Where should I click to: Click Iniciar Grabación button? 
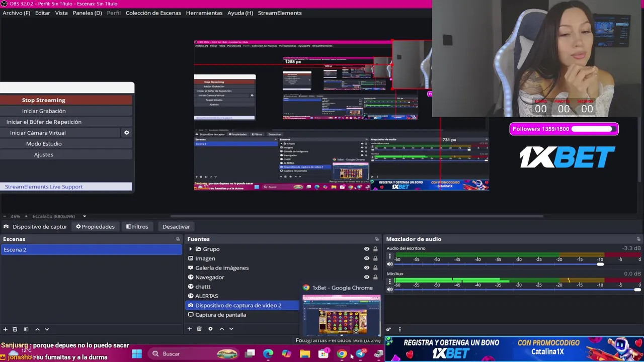pos(66,111)
